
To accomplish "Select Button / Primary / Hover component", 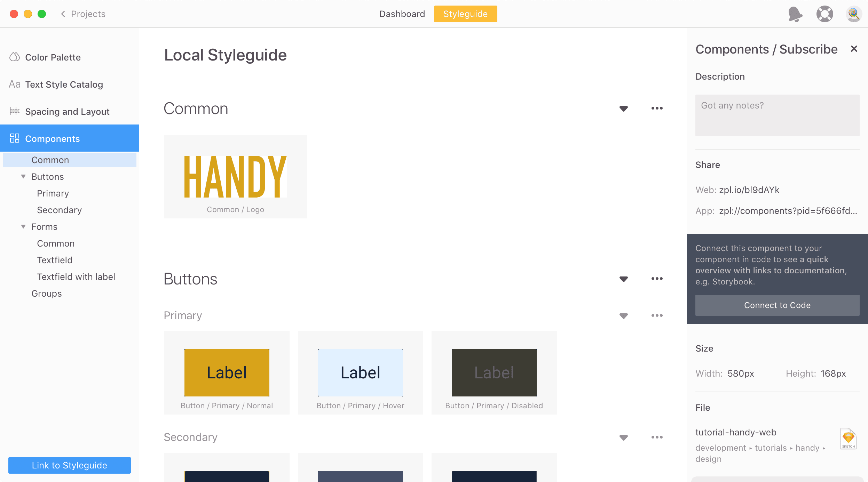I will (x=361, y=373).
